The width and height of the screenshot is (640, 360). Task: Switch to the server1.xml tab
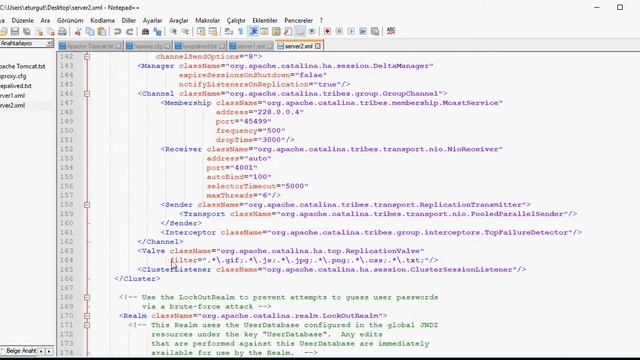coord(250,46)
